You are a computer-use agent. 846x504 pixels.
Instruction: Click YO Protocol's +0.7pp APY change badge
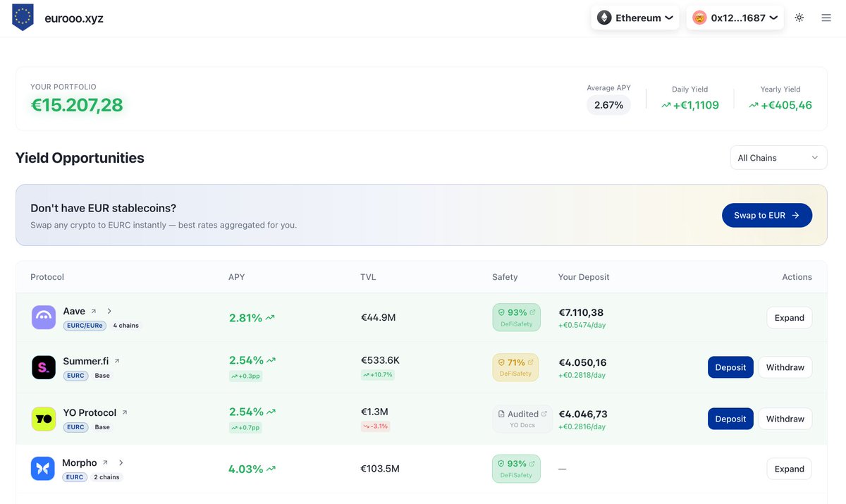click(x=245, y=427)
